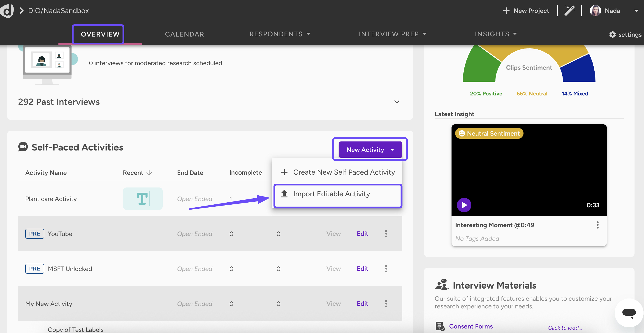Click the Self-Paced Activities chat icon

(23, 147)
